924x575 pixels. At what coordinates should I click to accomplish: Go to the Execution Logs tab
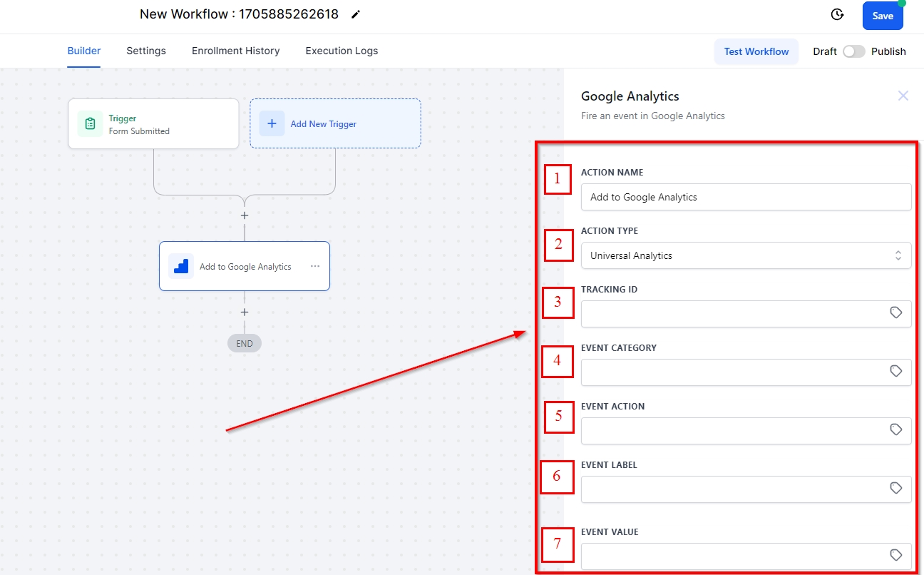[342, 51]
